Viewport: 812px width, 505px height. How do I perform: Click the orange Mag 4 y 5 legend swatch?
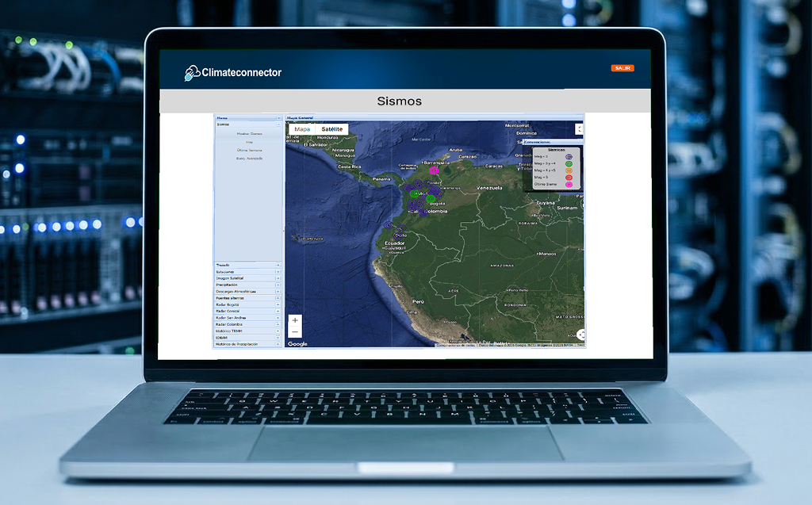pyautogui.click(x=569, y=170)
